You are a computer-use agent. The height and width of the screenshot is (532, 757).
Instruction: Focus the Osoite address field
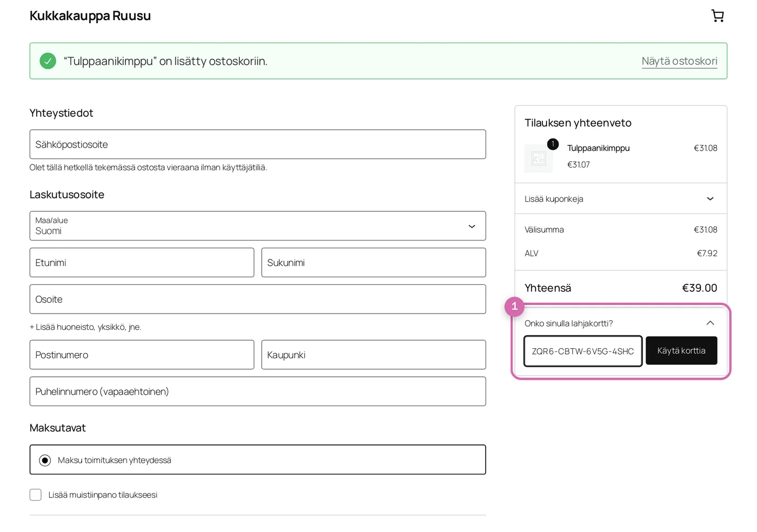pyautogui.click(x=258, y=300)
